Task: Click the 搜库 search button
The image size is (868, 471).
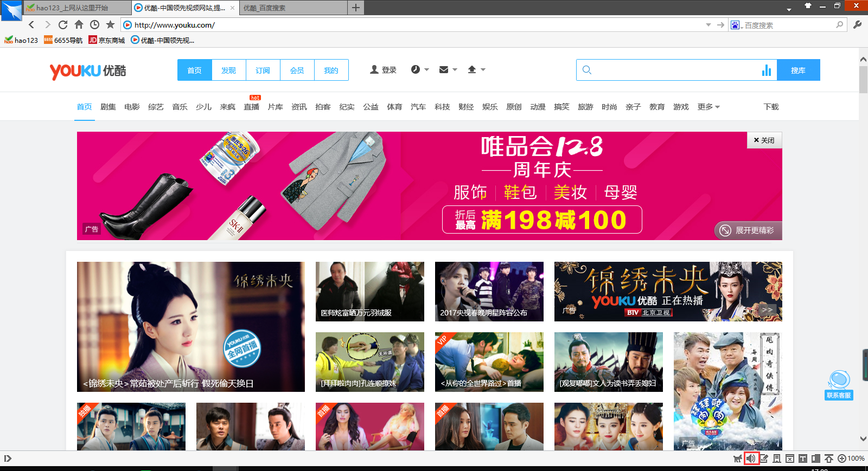Action: coord(798,70)
